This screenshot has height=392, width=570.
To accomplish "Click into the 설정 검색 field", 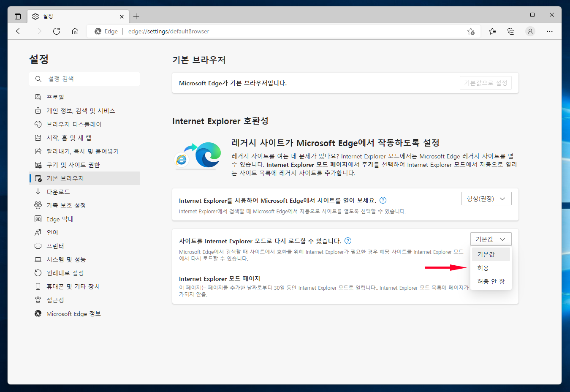I will (84, 79).
